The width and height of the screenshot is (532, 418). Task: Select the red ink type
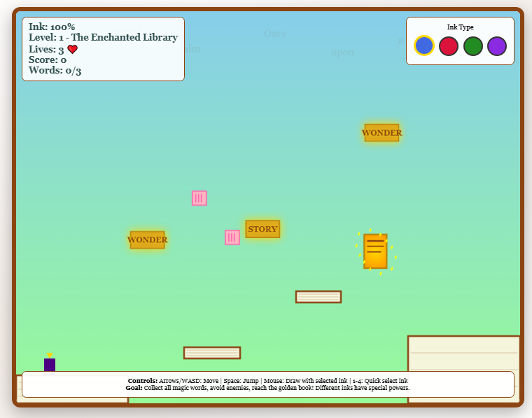pyautogui.click(x=448, y=46)
